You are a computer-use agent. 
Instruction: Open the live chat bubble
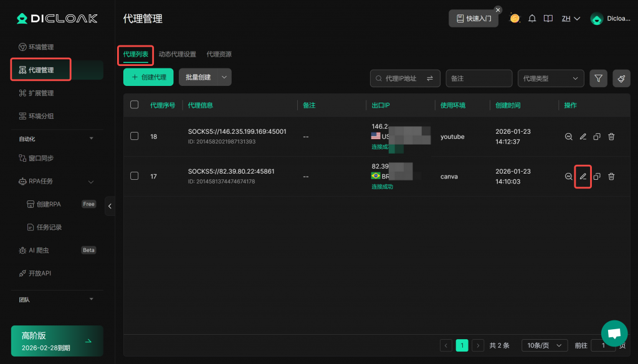click(614, 334)
